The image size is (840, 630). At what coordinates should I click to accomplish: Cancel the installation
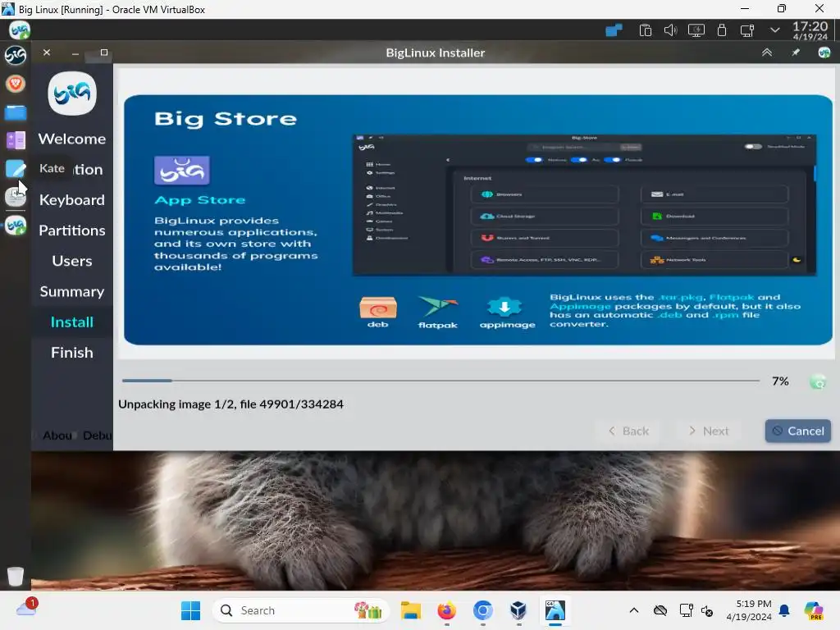point(797,431)
